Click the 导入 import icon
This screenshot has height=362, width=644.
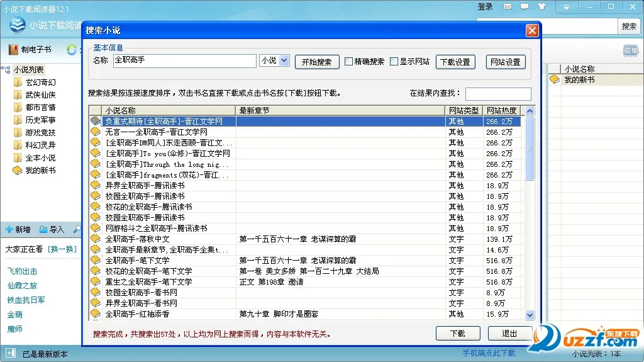[43, 229]
